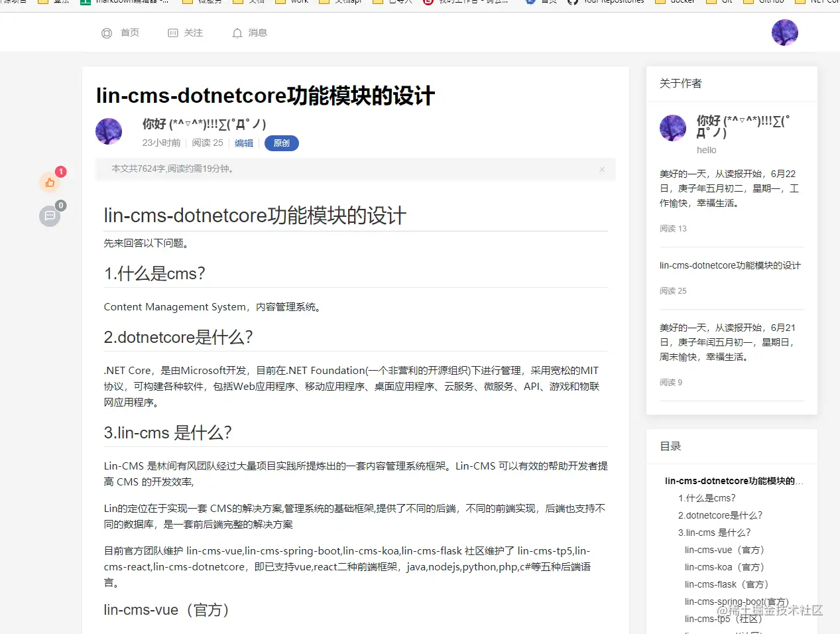The height and width of the screenshot is (634, 840).
Task: Click the main article title heading
Action: (265, 96)
